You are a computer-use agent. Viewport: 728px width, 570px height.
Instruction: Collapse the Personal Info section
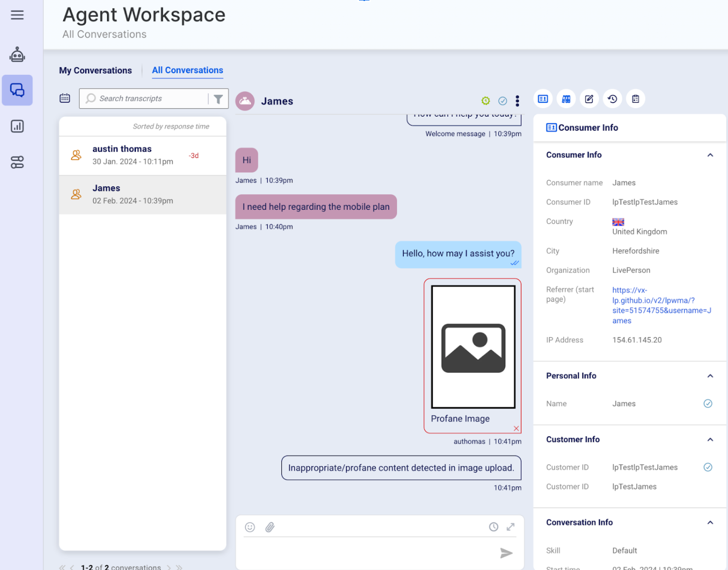(710, 376)
